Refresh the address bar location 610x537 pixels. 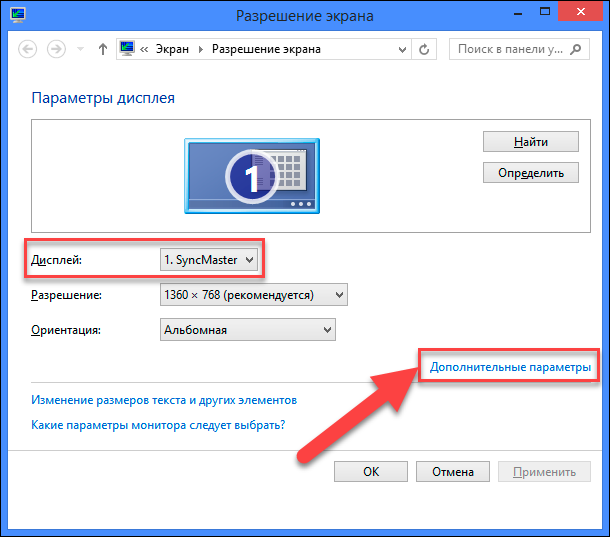[x=426, y=49]
